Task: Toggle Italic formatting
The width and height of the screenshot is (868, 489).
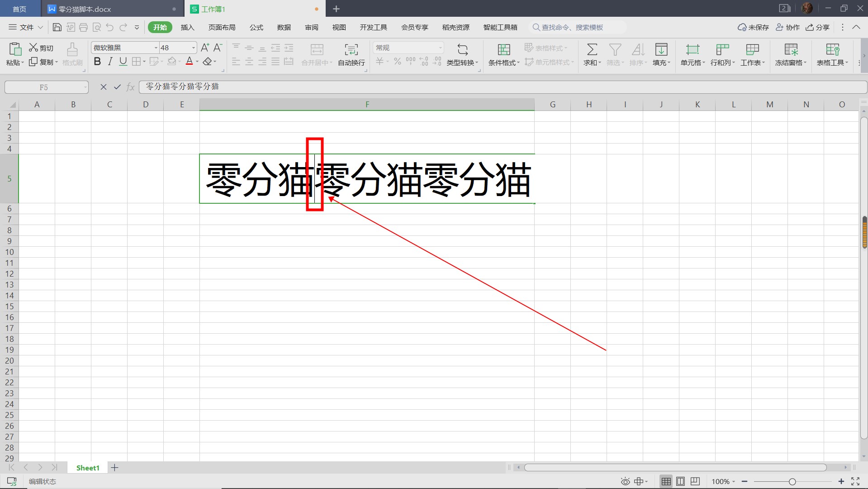Action: pyautogui.click(x=110, y=62)
